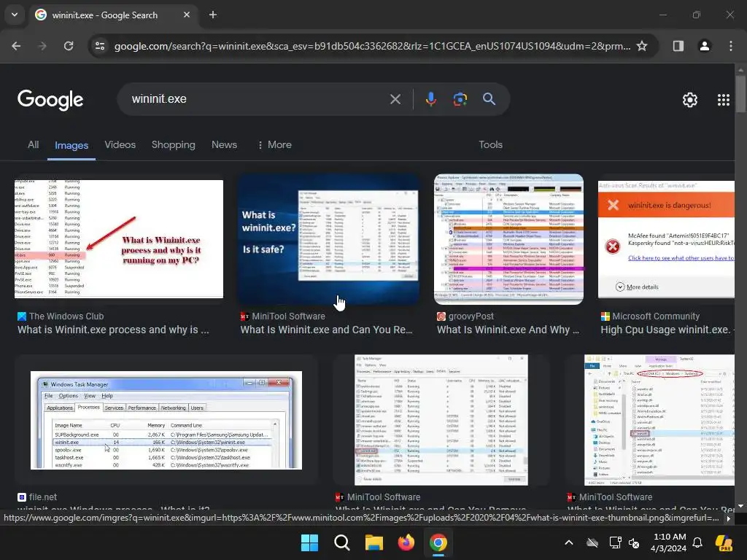Screen dimensions: 747x560
Task: Click 'High Cpu Usage wininit.exe.' link
Action: (x=665, y=330)
